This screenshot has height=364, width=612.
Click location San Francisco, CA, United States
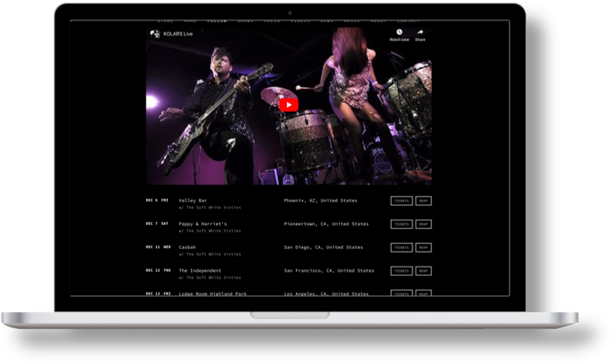329,270
